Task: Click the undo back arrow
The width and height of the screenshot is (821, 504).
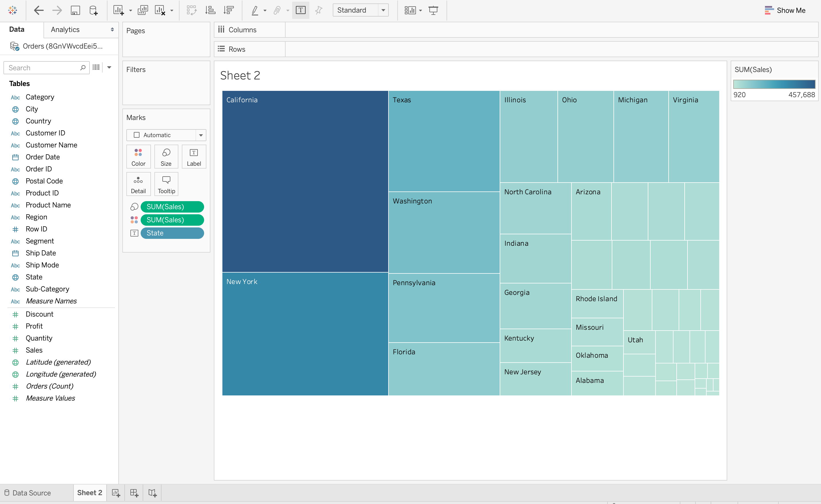Action: [x=39, y=10]
